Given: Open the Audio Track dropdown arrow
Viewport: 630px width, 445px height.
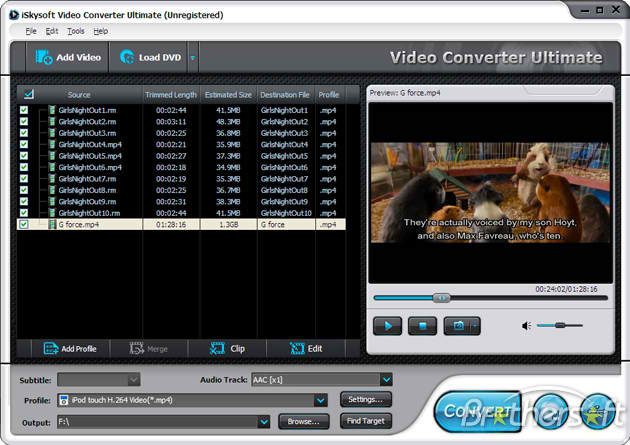Looking at the screenshot, I should click(x=386, y=380).
